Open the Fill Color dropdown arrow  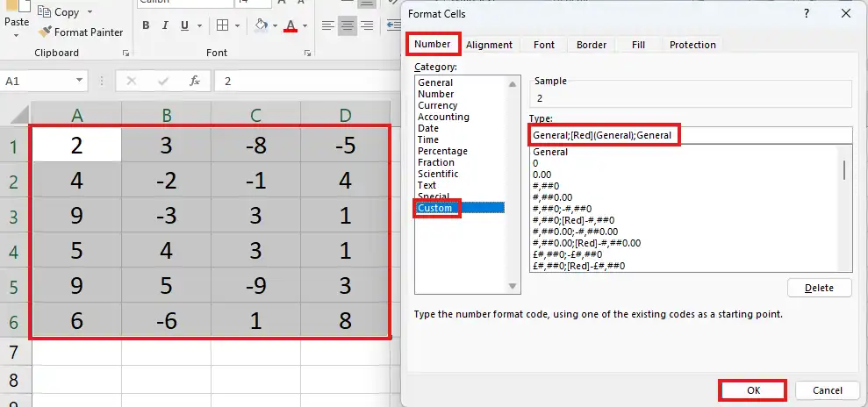click(275, 25)
